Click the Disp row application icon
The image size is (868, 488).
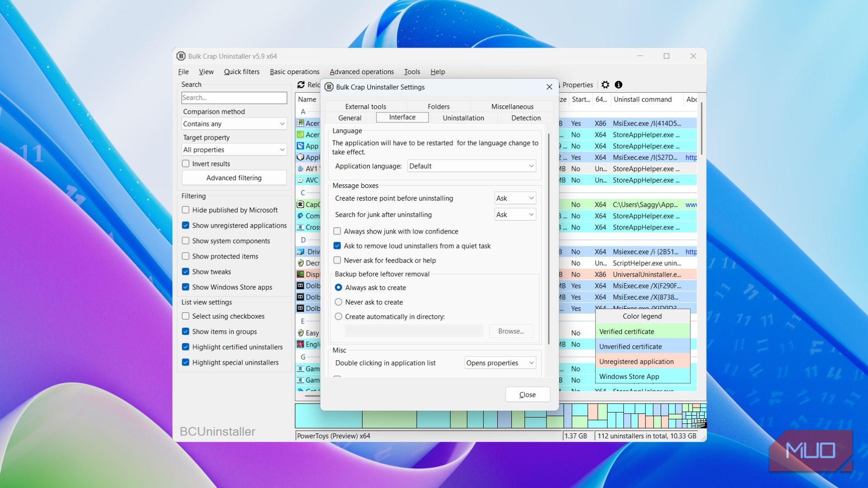pyautogui.click(x=300, y=274)
